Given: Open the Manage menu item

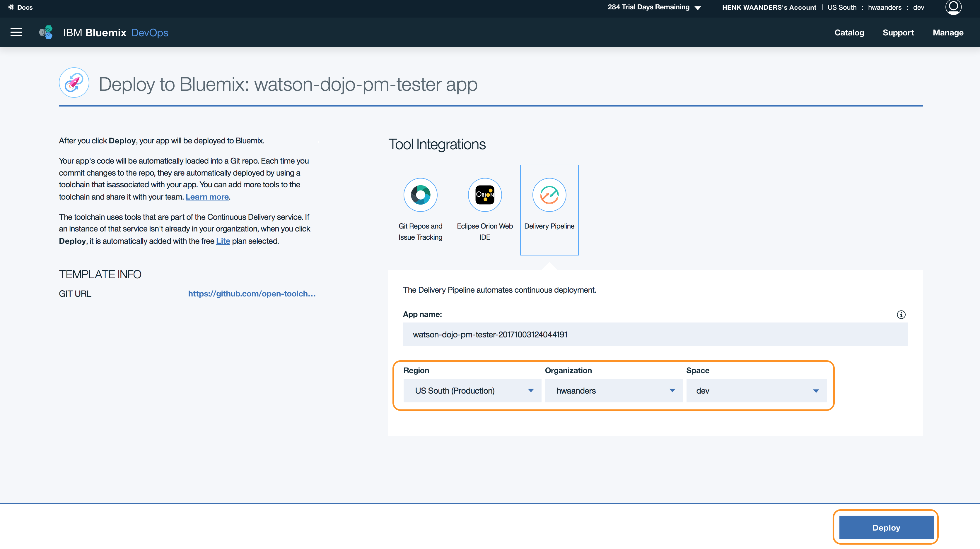Looking at the screenshot, I should pos(948,33).
